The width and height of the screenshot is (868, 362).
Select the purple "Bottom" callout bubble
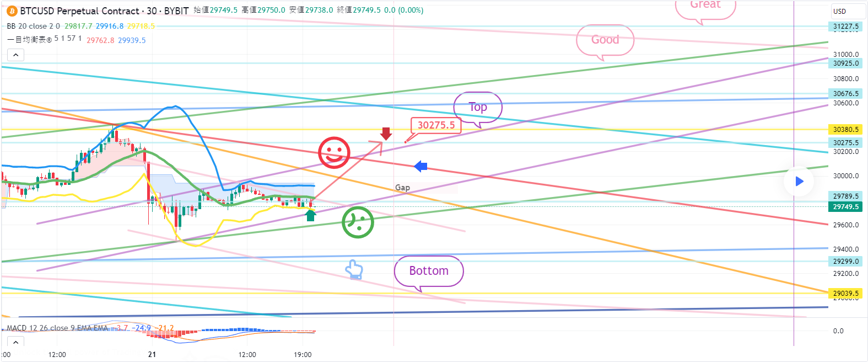point(429,271)
